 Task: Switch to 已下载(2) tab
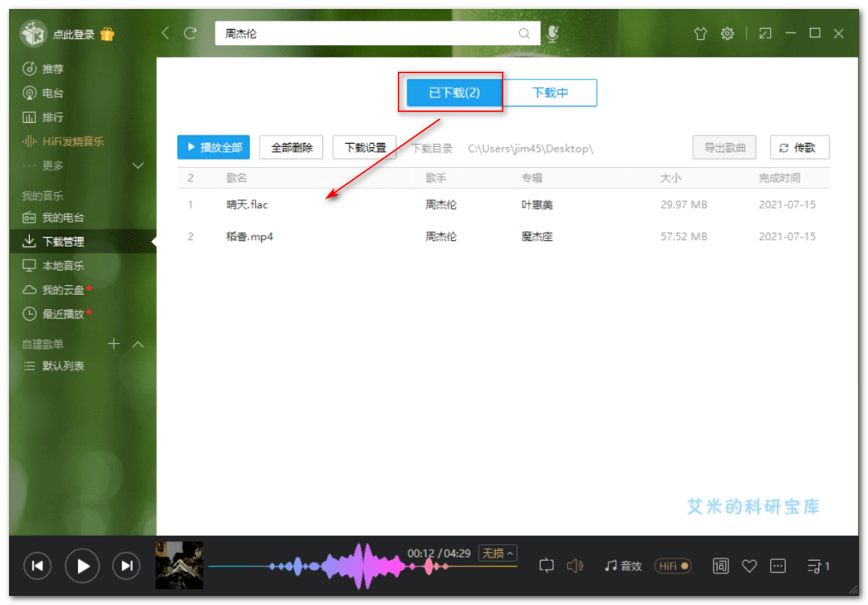point(454,92)
